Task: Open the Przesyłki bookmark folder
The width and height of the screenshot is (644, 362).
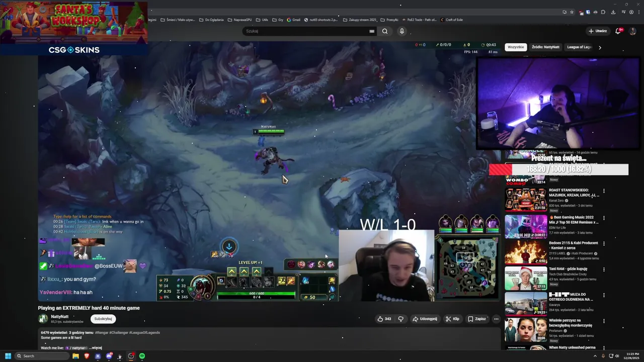Action: tap(389, 20)
